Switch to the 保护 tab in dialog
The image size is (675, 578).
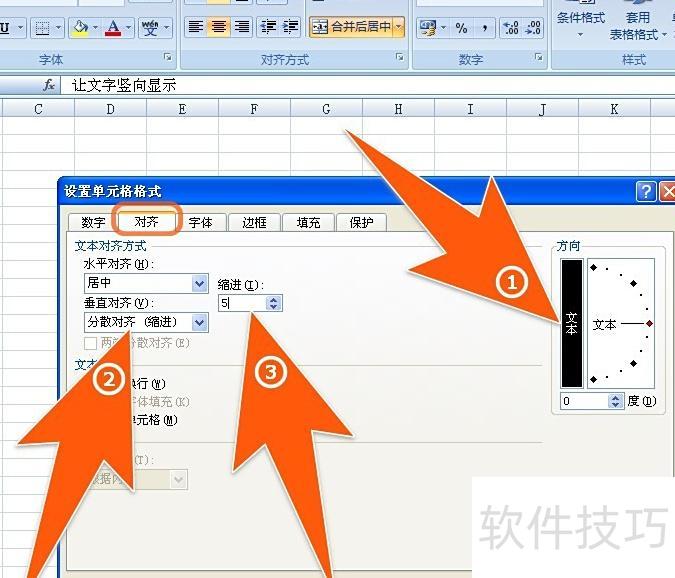(361, 223)
